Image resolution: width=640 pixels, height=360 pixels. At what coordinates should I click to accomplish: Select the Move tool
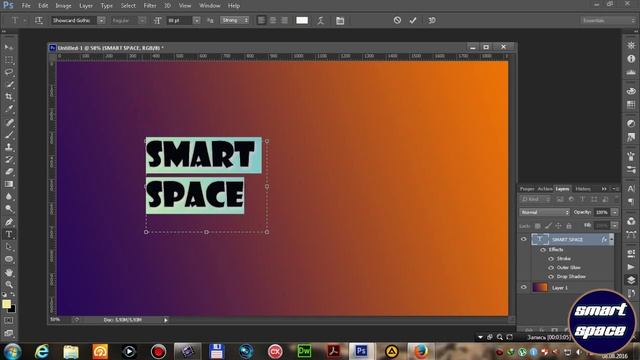[x=9, y=47]
